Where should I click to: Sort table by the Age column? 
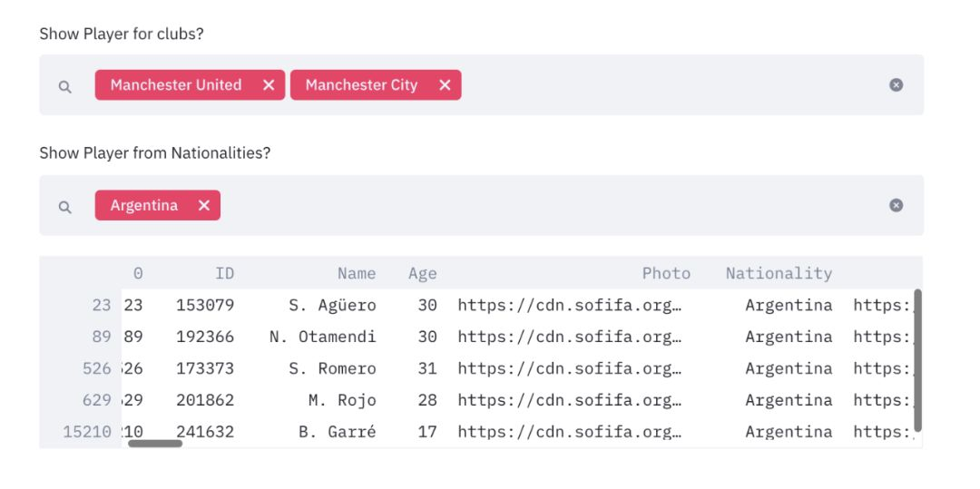422,273
